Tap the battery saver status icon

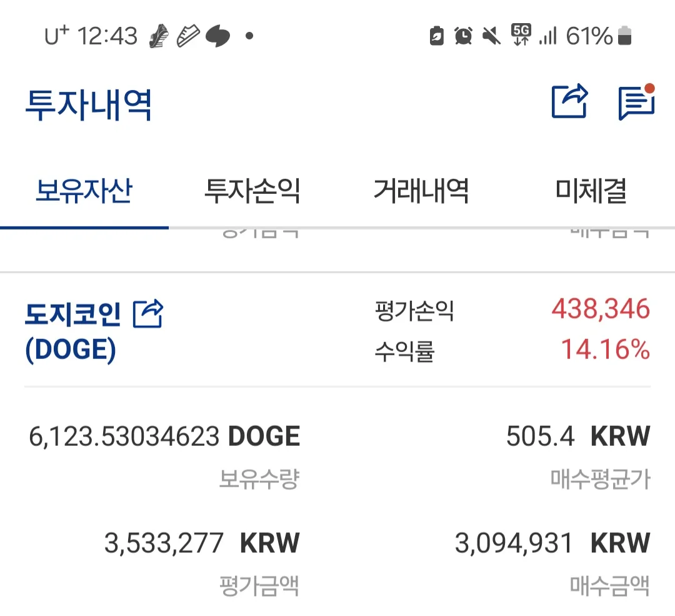click(x=437, y=36)
